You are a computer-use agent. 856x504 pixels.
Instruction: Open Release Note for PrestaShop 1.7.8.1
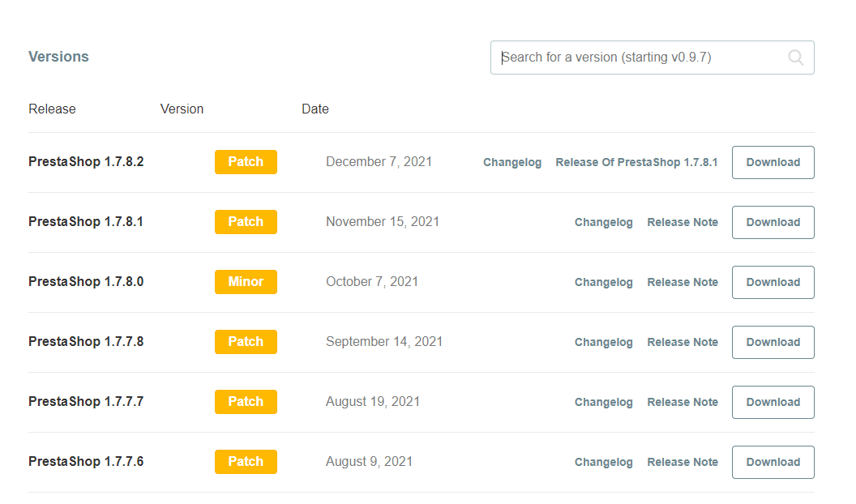(x=683, y=222)
